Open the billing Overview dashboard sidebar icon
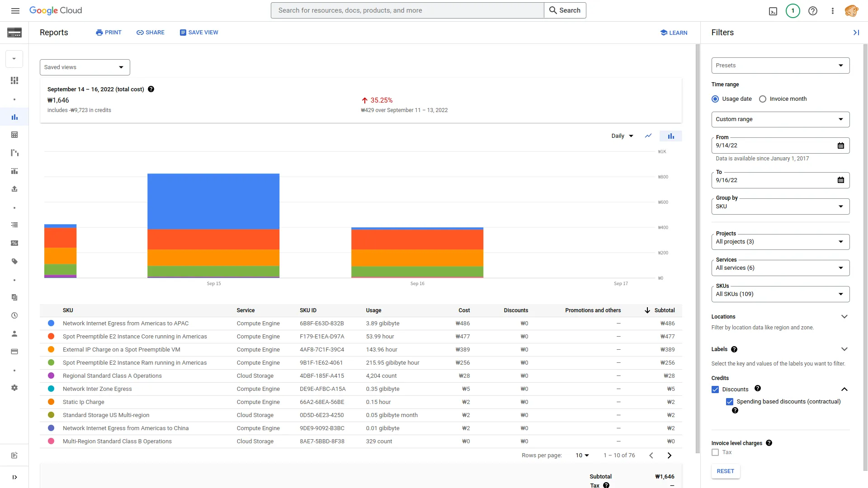Screen dimensions: 868x488 click(x=14, y=80)
